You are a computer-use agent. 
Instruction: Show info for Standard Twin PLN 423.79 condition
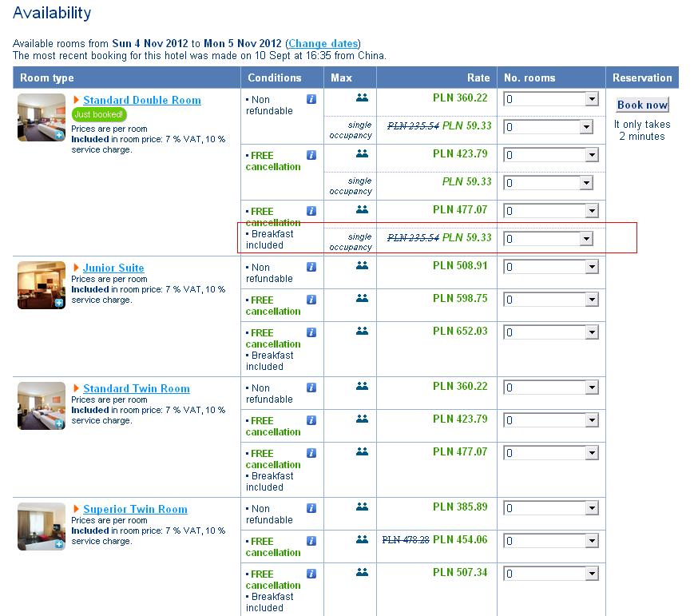tap(311, 420)
